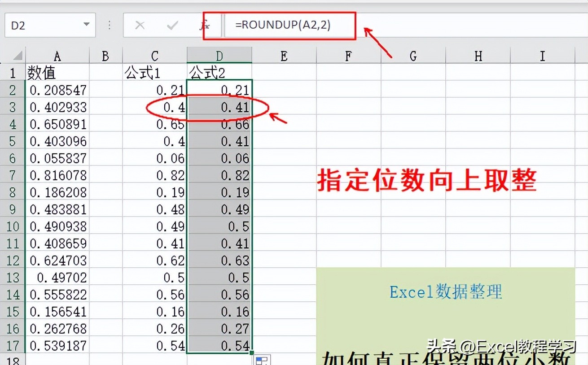Select column A header
588x365 pixels.
point(57,56)
